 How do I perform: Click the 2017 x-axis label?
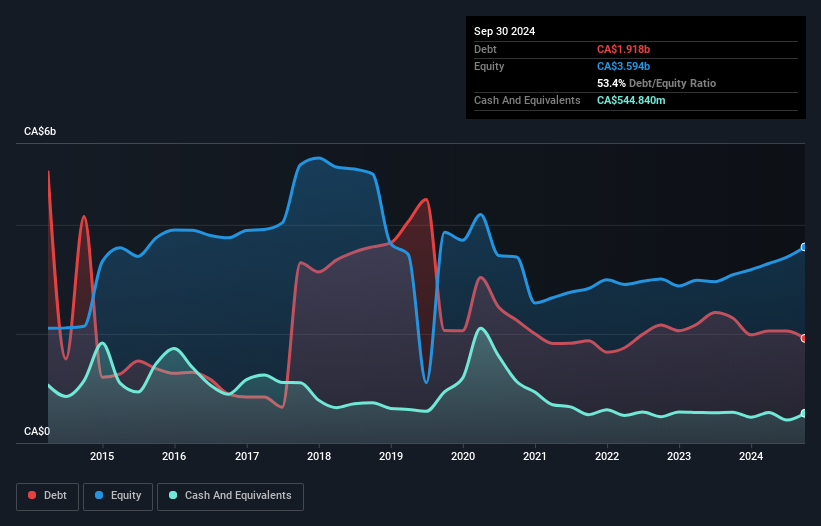pos(247,456)
